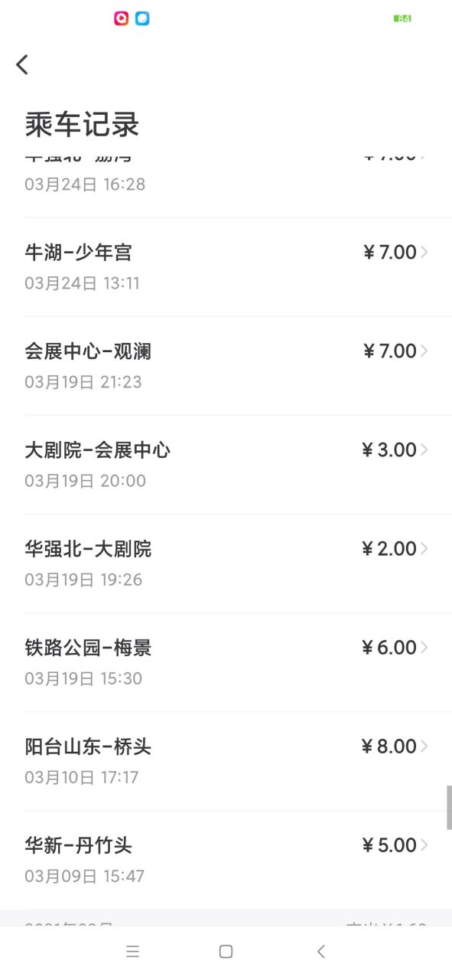Tap the scrollbar on the right edge
Screen dimensions: 452x980
tap(449, 804)
